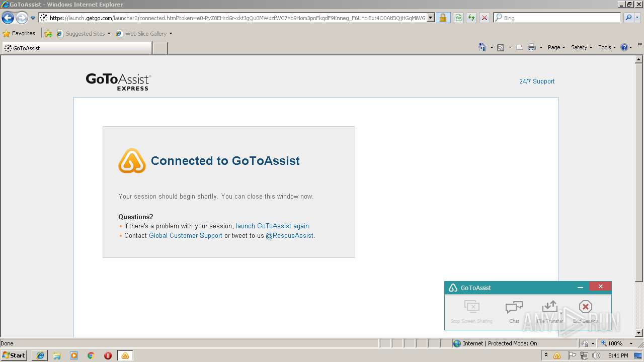Open the Safety menu
644x362 pixels.
point(582,47)
